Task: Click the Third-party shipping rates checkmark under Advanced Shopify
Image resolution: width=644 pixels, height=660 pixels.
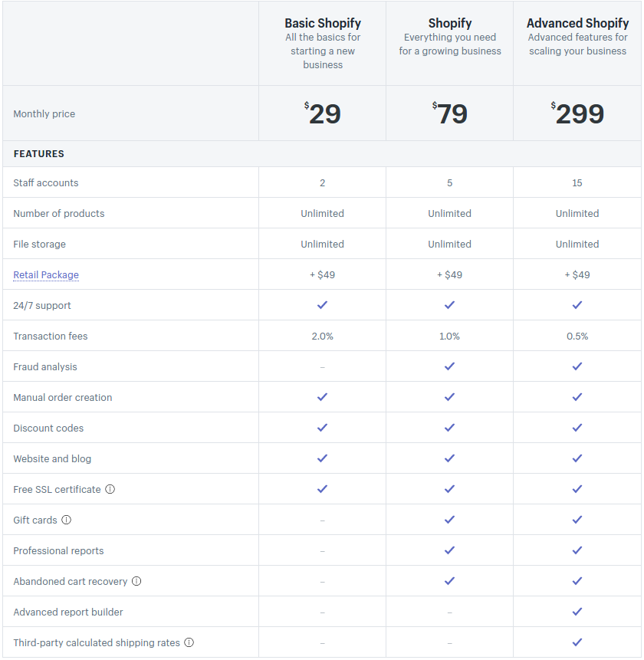Action: point(577,642)
